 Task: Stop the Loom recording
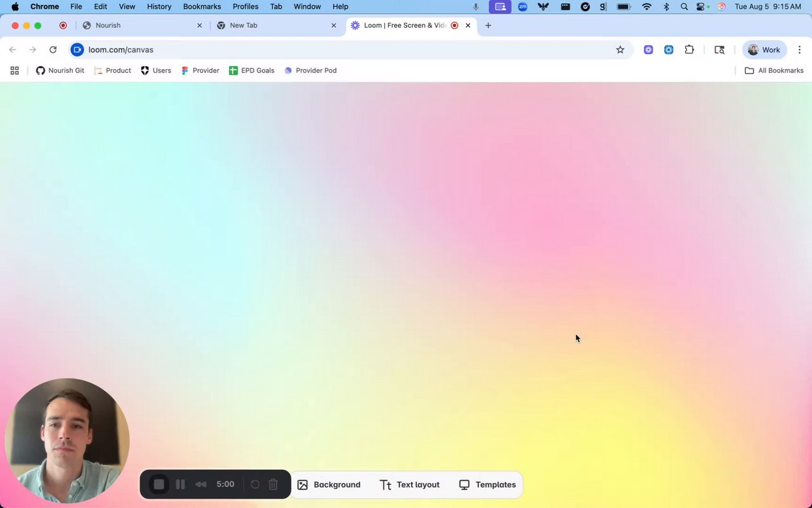pos(159,485)
